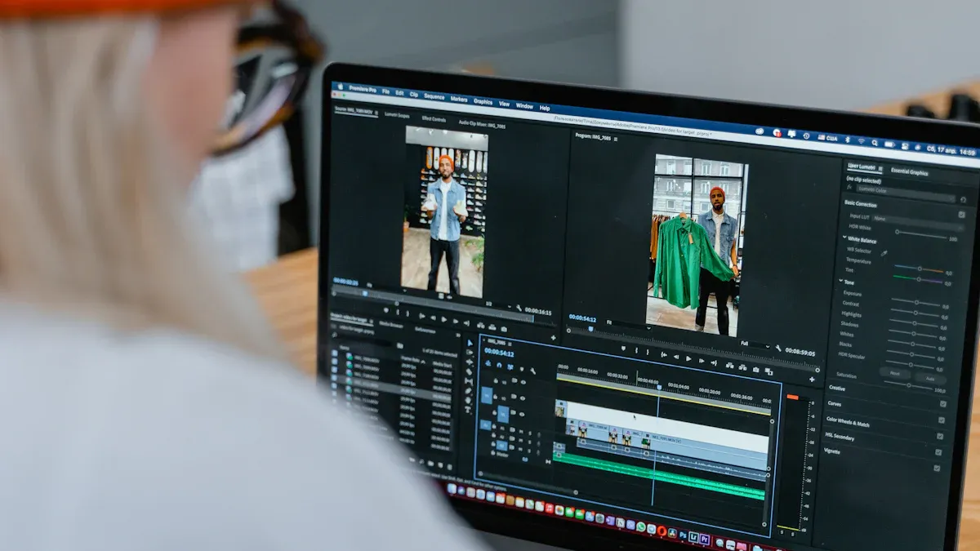Click the Reset button under Tone
The image size is (980, 551).
[x=894, y=373]
